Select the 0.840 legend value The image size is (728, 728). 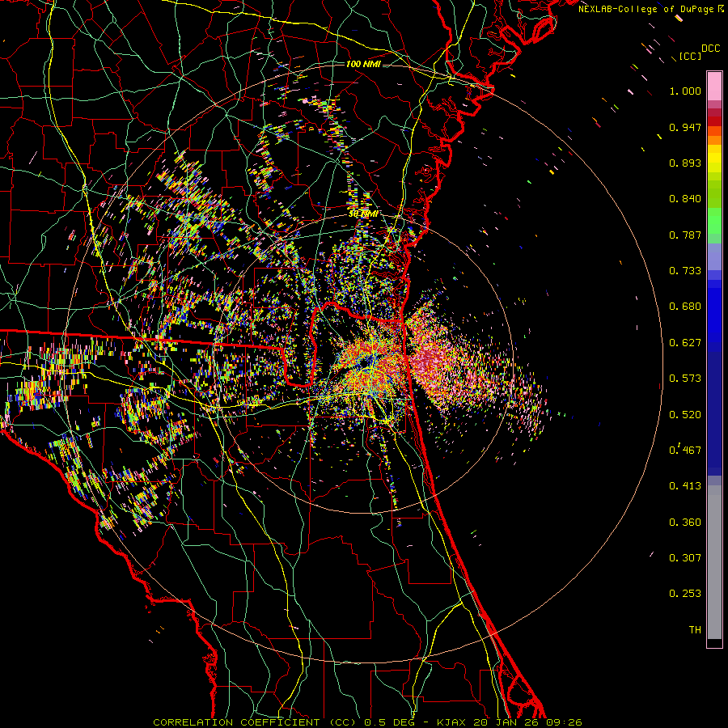click(x=685, y=199)
